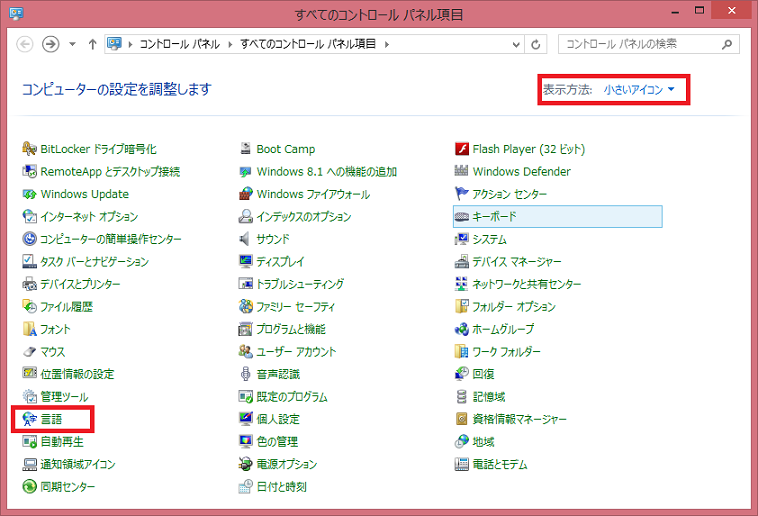
Task: Open the フォルダー オプション link
Action: tap(514, 307)
